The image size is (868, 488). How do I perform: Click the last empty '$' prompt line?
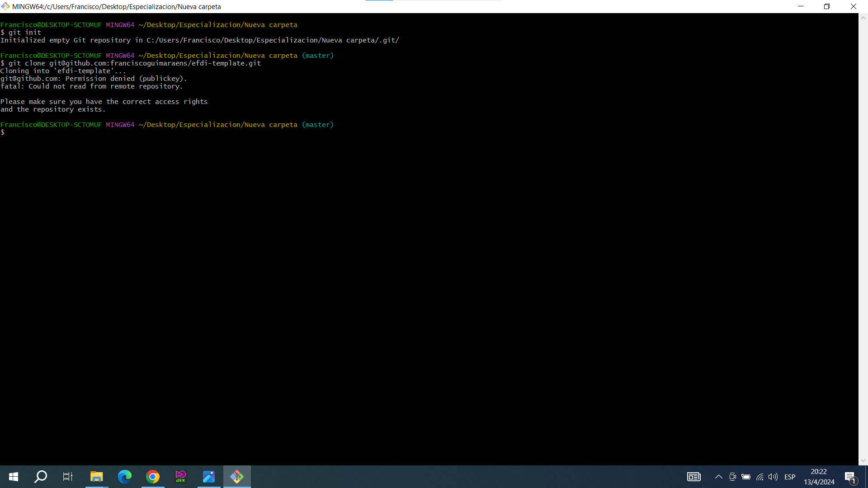point(3,132)
